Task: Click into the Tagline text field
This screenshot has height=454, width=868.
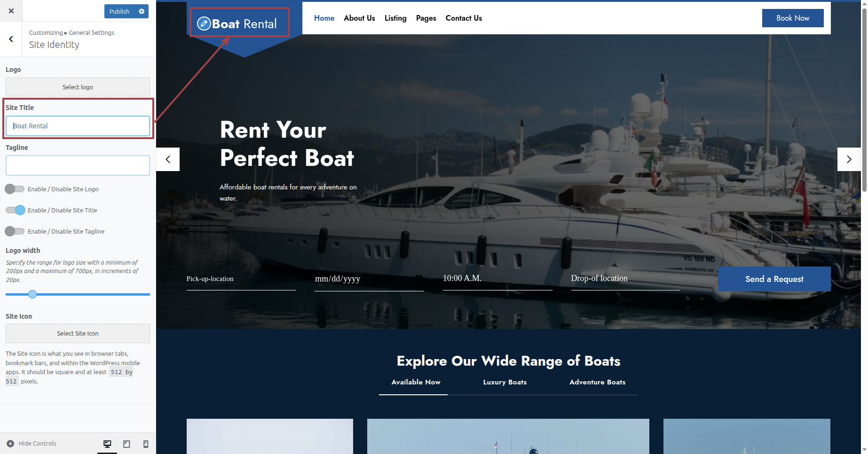Action: (78, 165)
